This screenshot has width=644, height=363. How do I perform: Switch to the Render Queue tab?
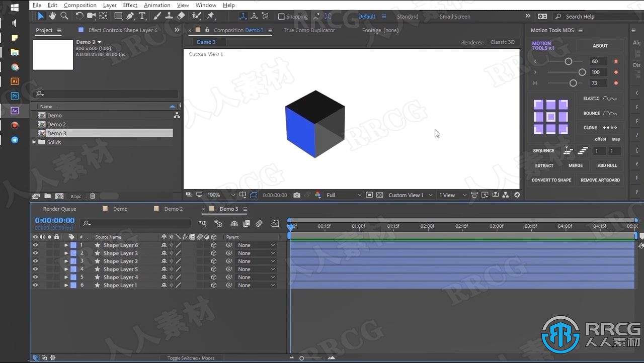[59, 209]
